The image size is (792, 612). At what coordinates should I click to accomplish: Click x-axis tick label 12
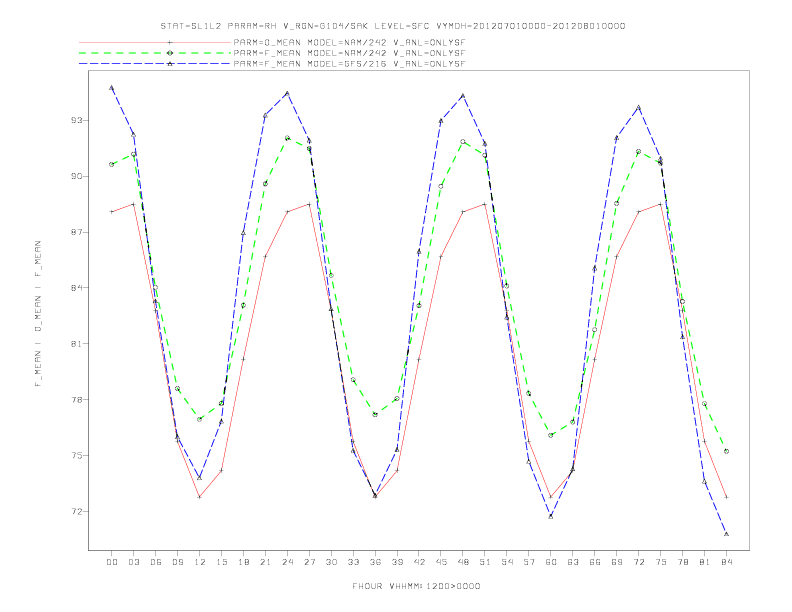(200, 562)
